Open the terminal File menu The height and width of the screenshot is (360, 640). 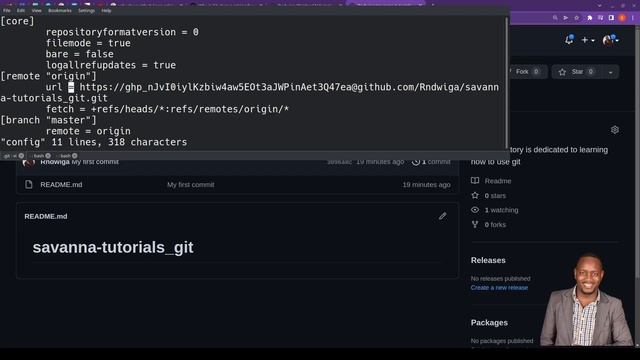(7, 11)
